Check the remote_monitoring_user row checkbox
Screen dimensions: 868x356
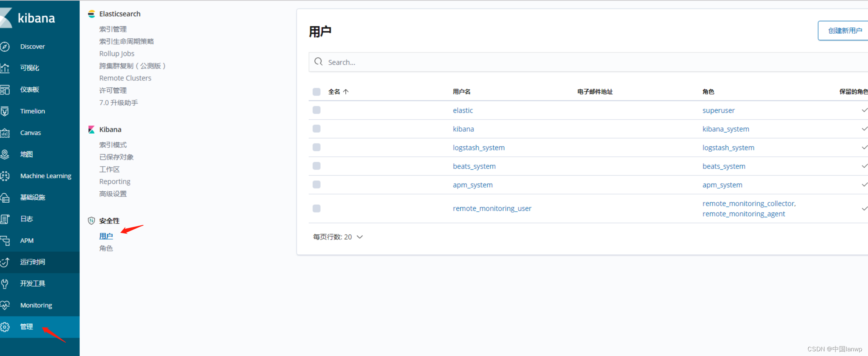pyautogui.click(x=317, y=209)
